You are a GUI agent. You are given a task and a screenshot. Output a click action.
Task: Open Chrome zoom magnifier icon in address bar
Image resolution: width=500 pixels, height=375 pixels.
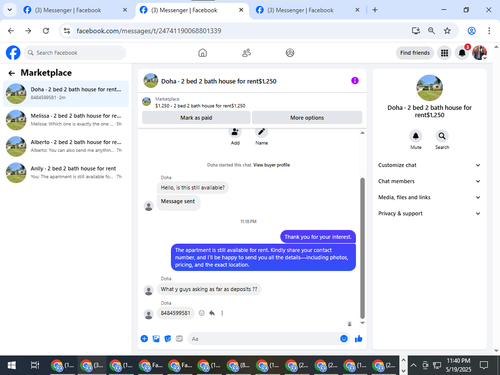431,31
